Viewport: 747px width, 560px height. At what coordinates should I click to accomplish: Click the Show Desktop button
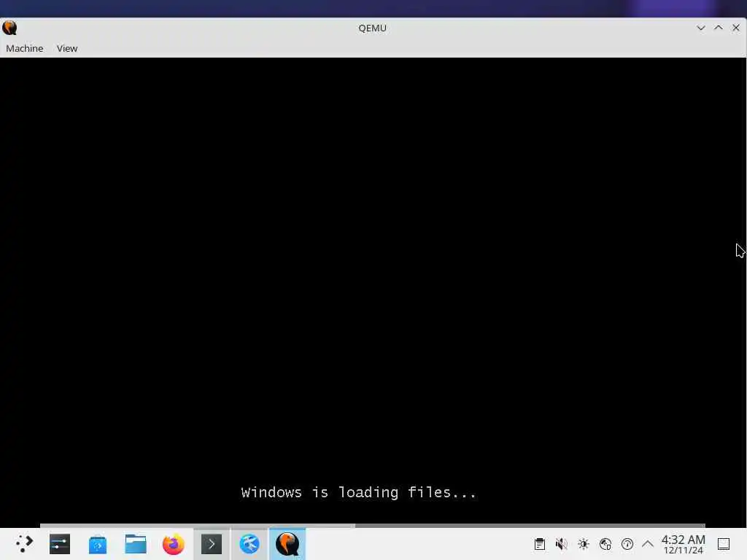click(724, 544)
